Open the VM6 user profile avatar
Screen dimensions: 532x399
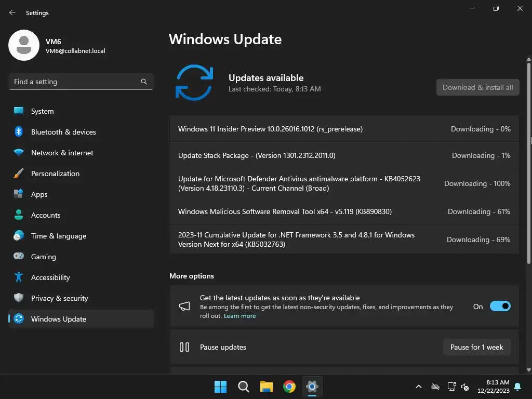pos(24,45)
